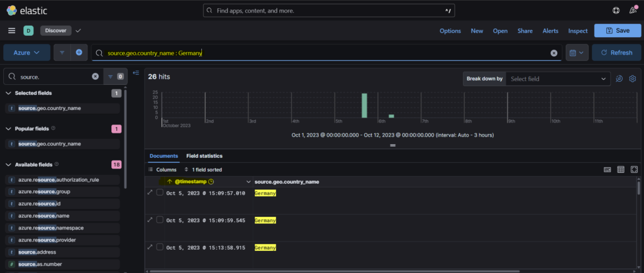Open Azure data view dropdown
The width and height of the screenshot is (644, 273).
click(27, 53)
